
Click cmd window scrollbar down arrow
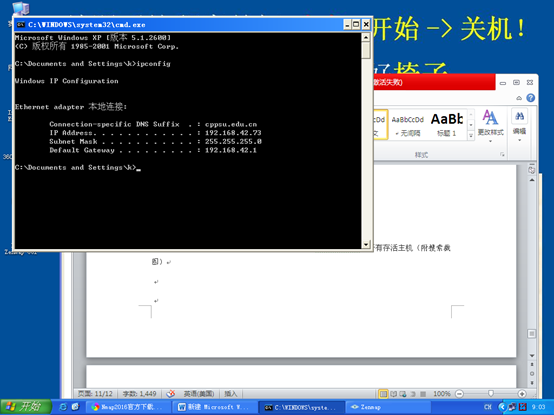click(366, 244)
